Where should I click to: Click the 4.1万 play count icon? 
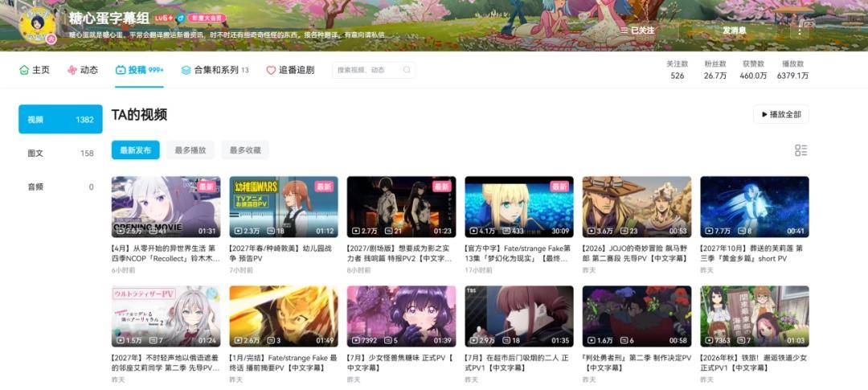coord(474,231)
